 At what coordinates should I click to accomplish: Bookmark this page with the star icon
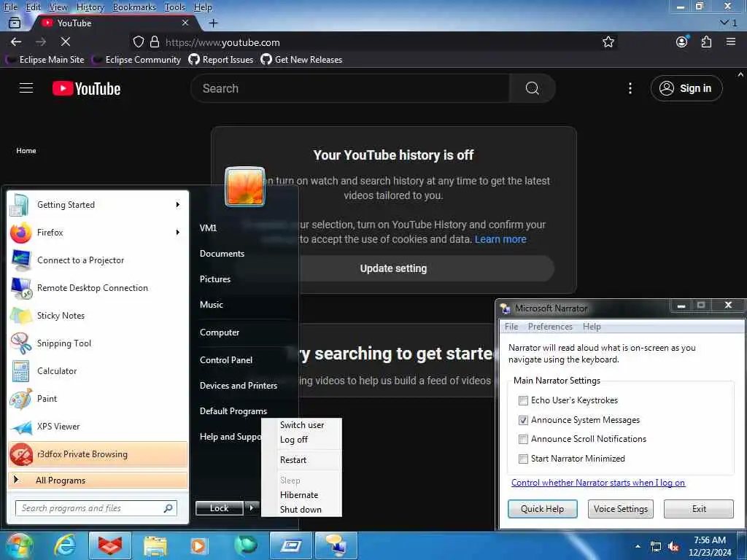pyautogui.click(x=608, y=42)
